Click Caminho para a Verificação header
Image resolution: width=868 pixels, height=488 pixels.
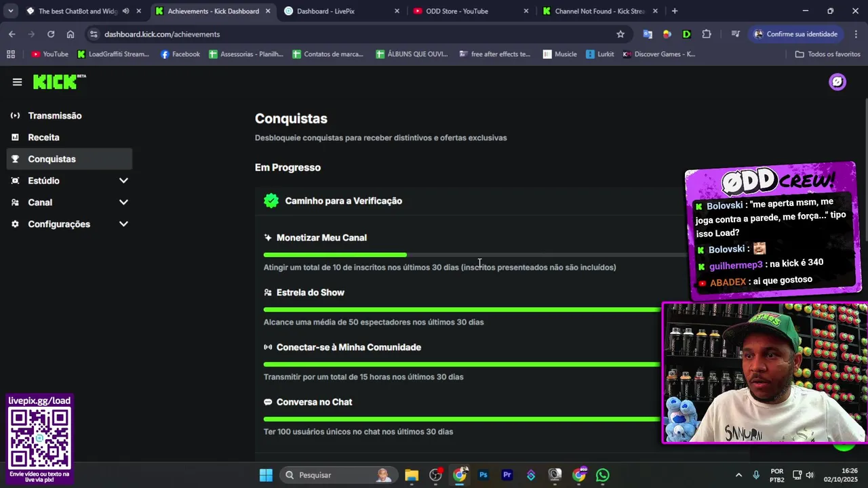(x=343, y=201)
